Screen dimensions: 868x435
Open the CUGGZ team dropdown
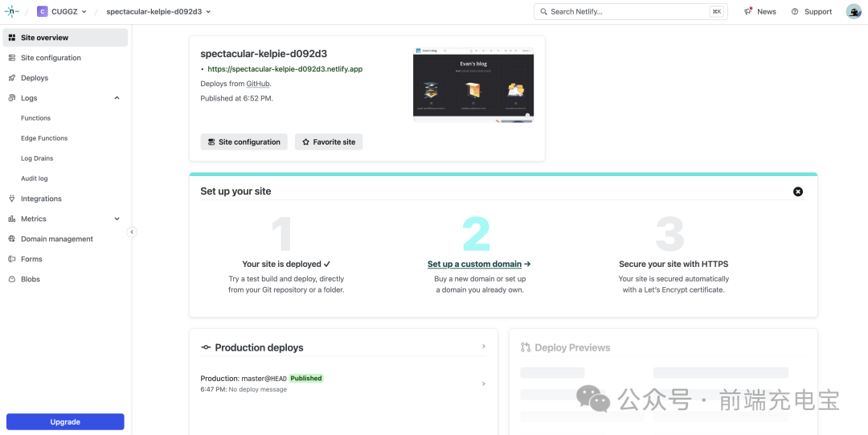click(61, 11)
